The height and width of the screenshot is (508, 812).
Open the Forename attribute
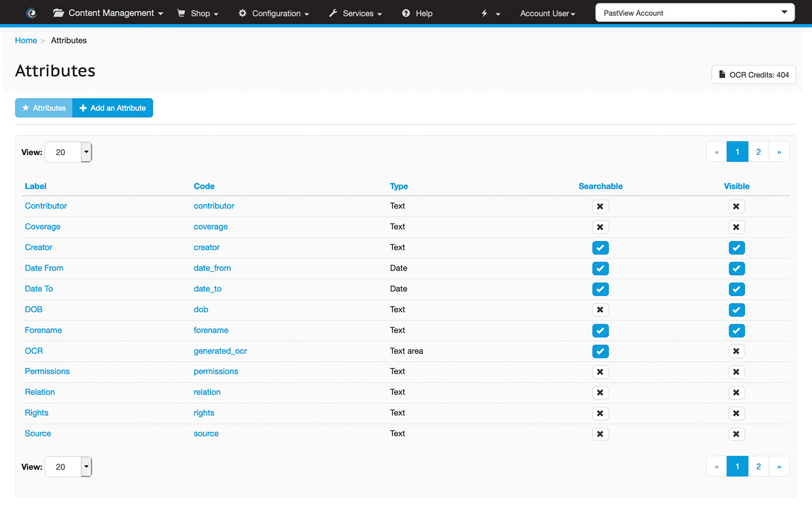[x=43, y=330]
